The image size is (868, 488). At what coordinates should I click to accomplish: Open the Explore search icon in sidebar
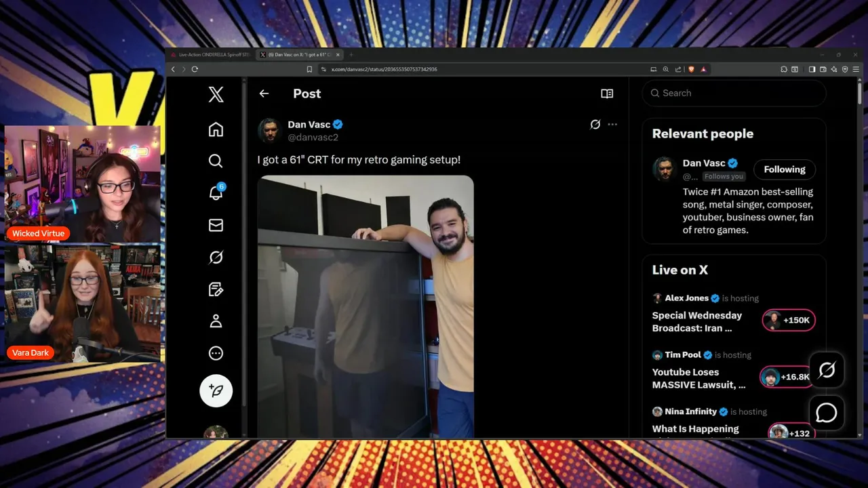[216, 161]
